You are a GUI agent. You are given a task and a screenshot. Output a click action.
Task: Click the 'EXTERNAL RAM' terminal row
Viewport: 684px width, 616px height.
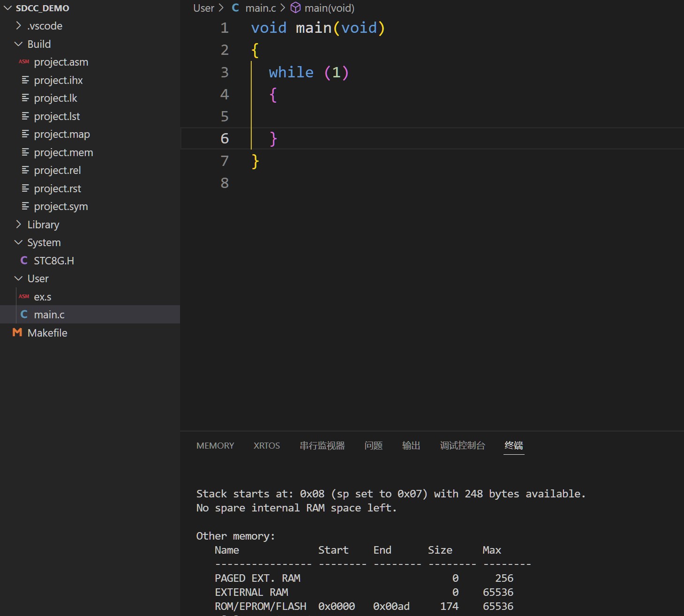364,592
